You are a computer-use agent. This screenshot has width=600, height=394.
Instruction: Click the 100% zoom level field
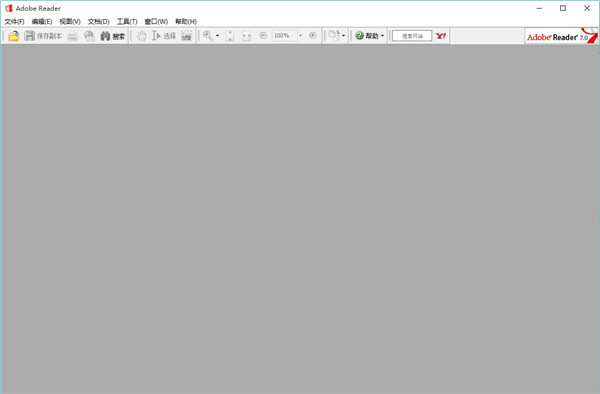(x=284, y=36)
